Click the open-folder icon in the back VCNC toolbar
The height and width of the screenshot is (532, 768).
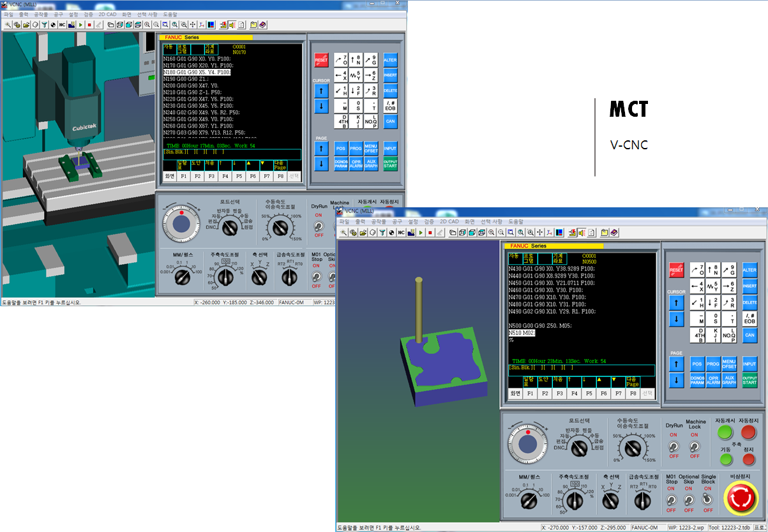click(x=26, y=25)
